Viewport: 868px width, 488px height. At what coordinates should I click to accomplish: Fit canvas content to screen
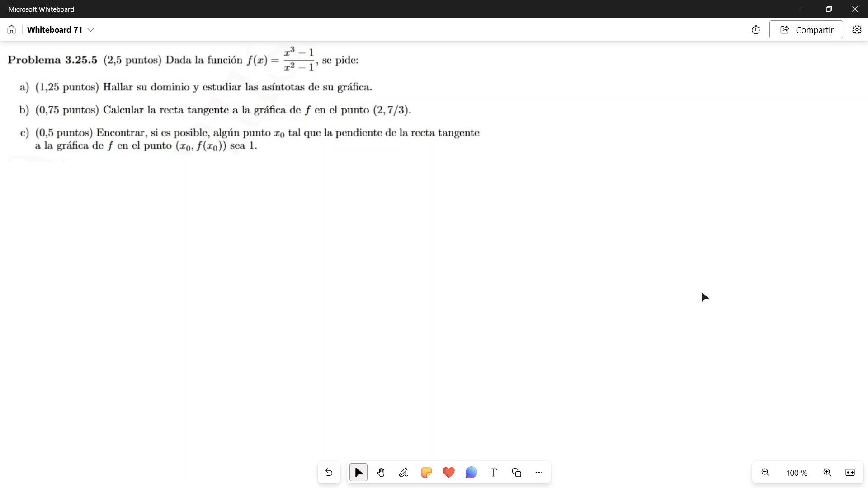pos(850,473)
